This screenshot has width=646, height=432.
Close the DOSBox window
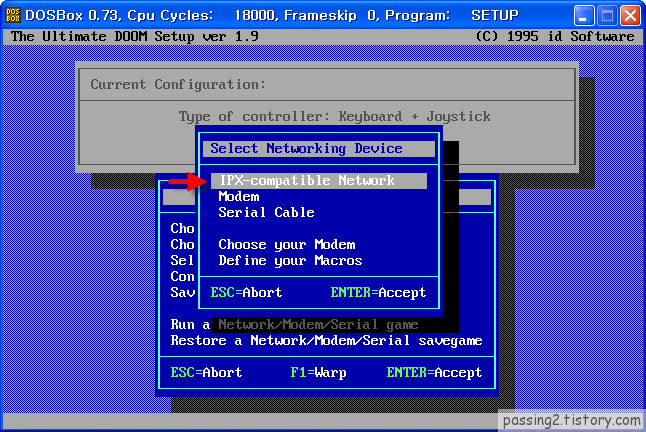(x=630, y=16)
